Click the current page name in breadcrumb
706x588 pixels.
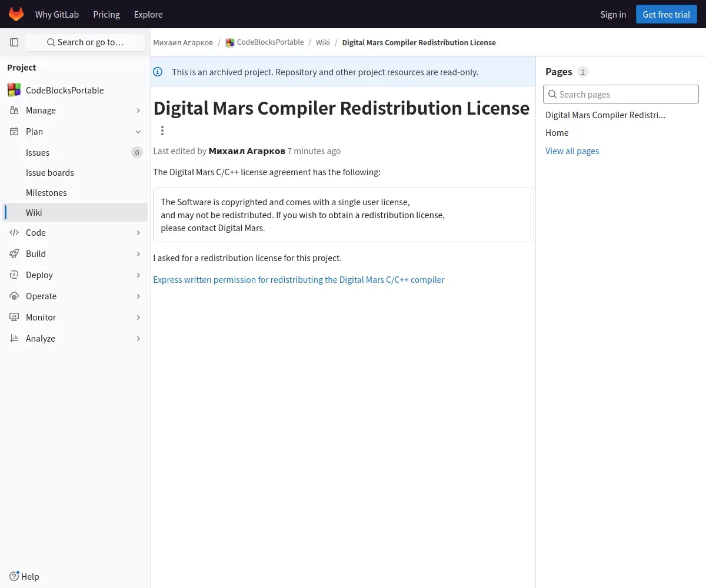click(x=419, y=42)
